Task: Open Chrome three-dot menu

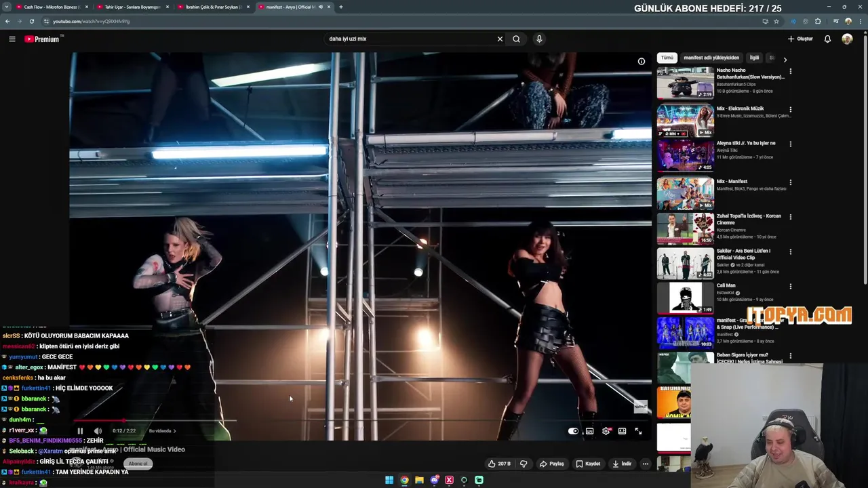Action: (x=861, y=21)
